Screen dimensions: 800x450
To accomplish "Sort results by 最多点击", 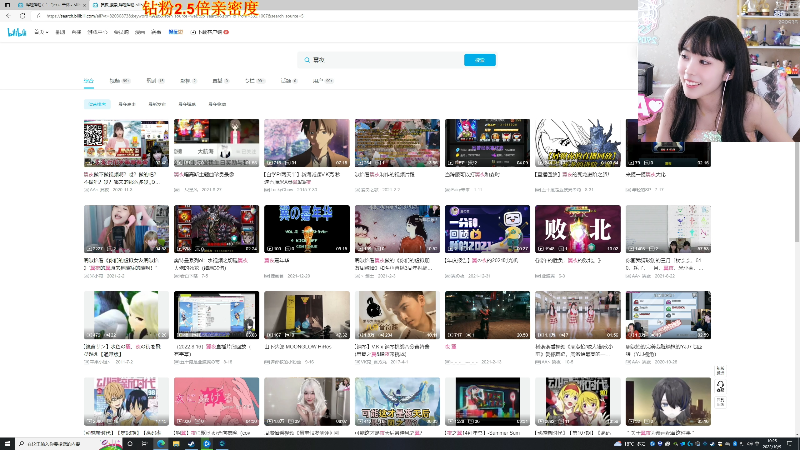I will pyautogui.click(x=127, y=104).
